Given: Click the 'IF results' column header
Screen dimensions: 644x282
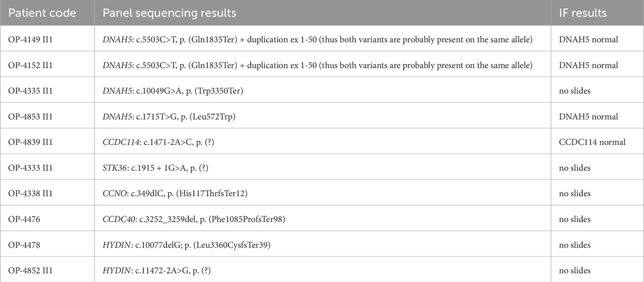Looking at the screenshot, I should [584, 13].
